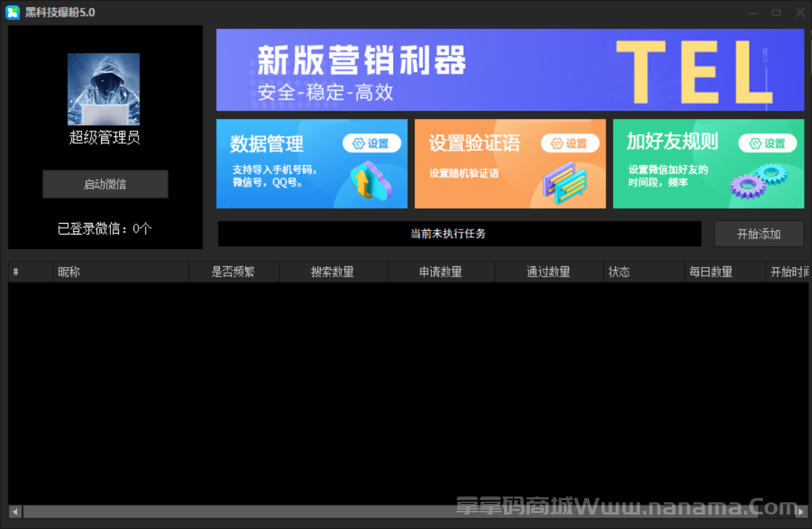Click the 当前未执行任务 status bar
812x529 pixels.
[459, 233]
